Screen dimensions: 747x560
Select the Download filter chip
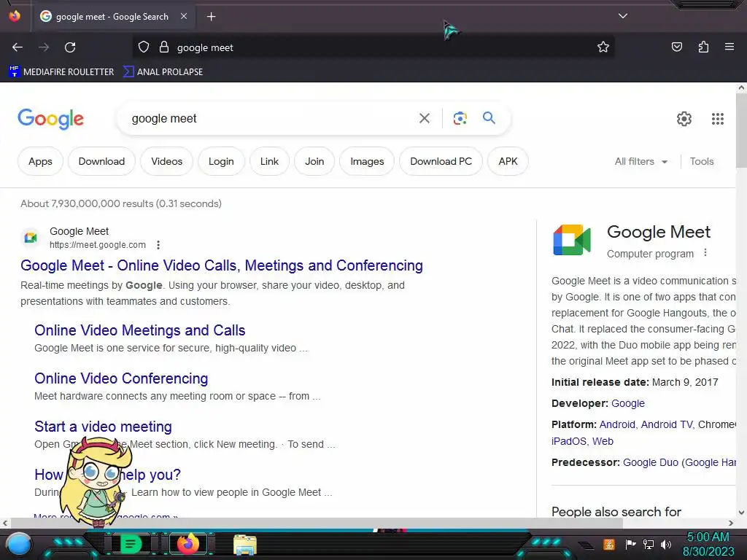coord(101,161)
